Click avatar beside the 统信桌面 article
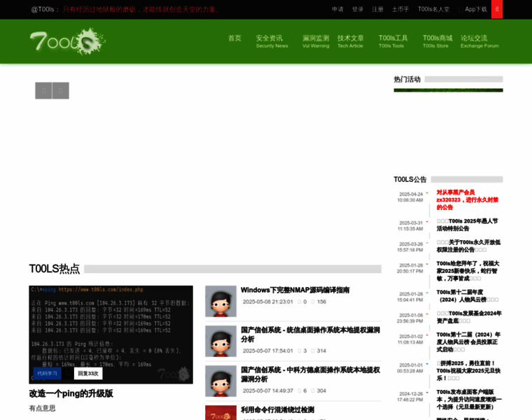The height and width of the screenshot is (420, 532). [221, 342]
